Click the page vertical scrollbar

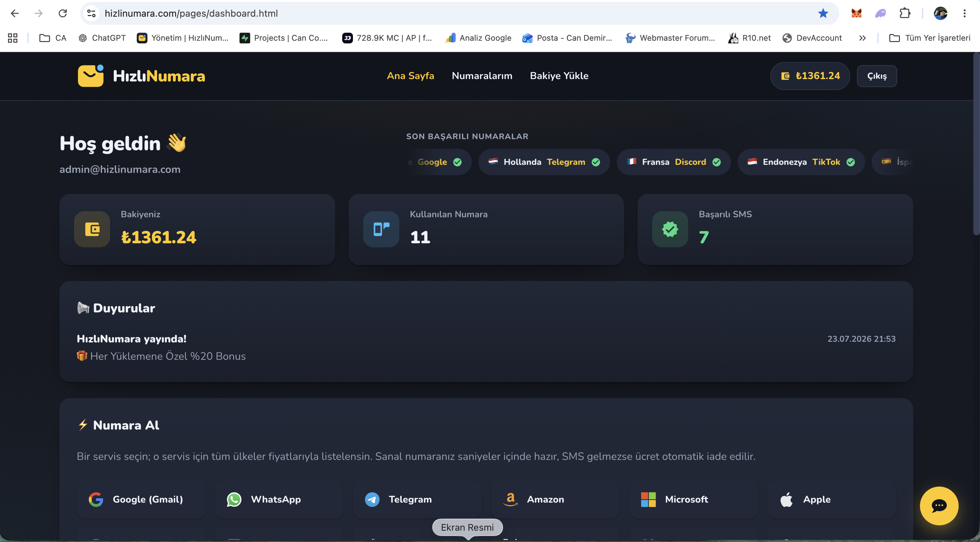click(976, 145)
